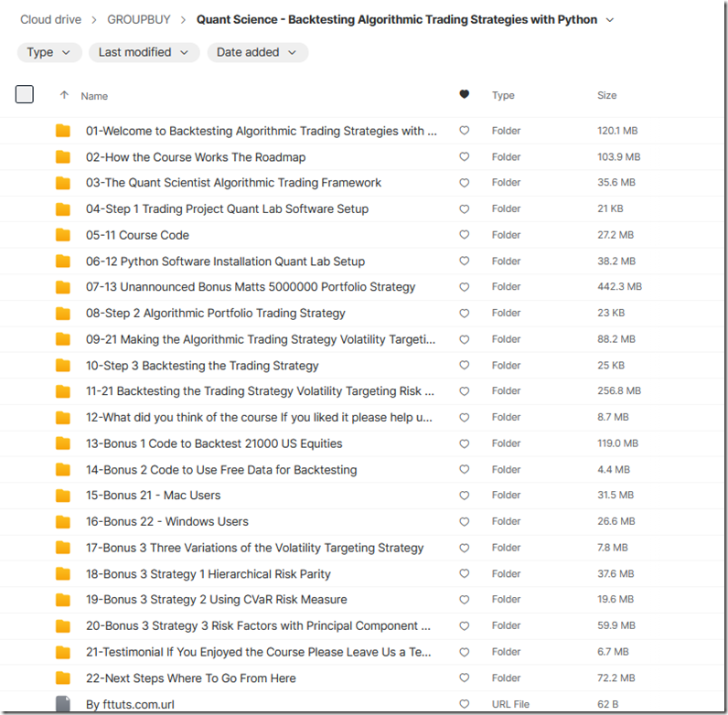Expand the current folder breadcrumb chevron

point(610,19)
